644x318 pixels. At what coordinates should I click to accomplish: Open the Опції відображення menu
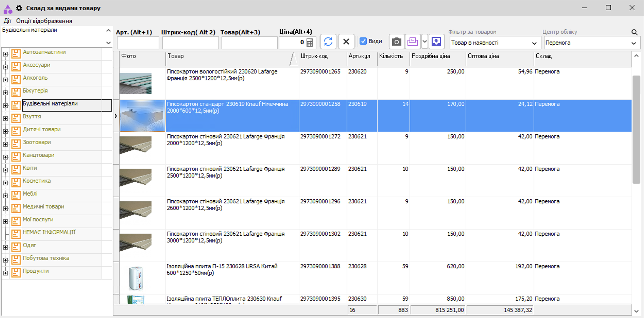tap(44, 21)
